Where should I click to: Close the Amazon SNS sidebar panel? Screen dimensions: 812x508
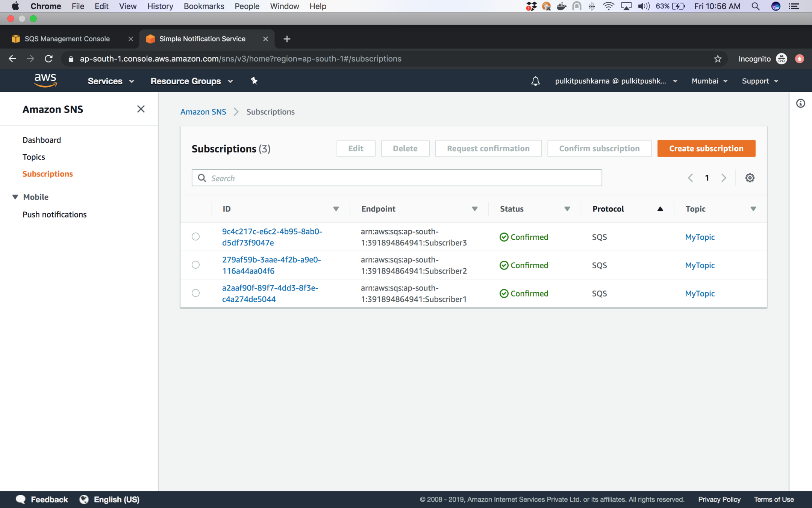tap(141, 109)
